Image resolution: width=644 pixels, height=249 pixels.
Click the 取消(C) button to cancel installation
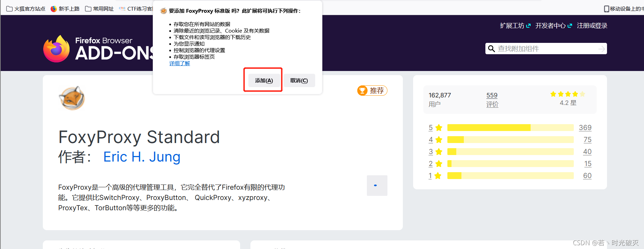tap(299, 81)
